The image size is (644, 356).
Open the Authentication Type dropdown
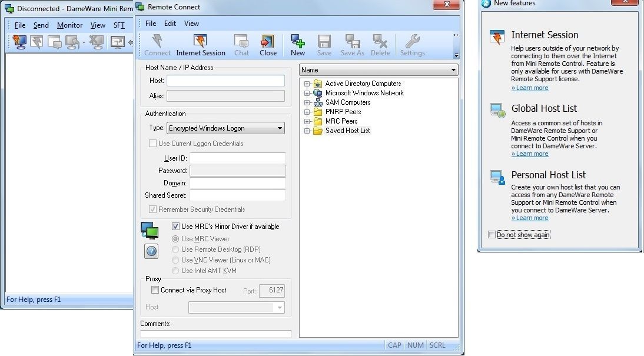point(225,128)
